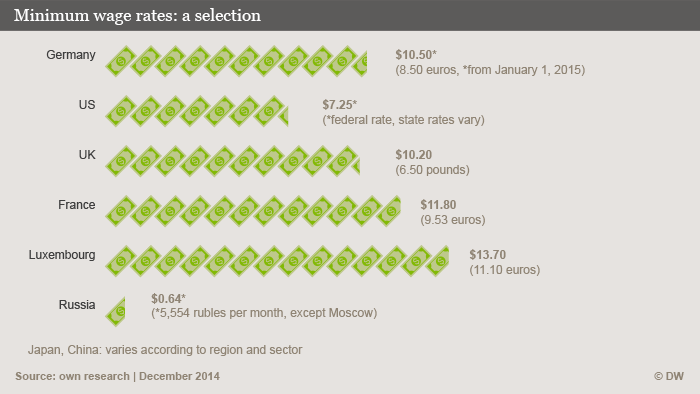Click the last banknote in France row
The height and width of the screenshot is (394, 700).
click(389, 211)
